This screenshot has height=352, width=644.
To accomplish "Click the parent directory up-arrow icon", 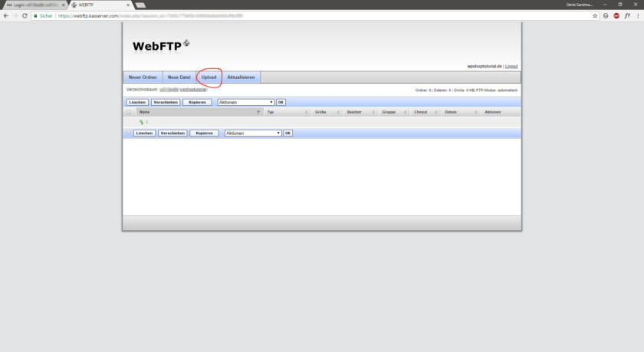I will pyautogui.click(x=141, y=122).
